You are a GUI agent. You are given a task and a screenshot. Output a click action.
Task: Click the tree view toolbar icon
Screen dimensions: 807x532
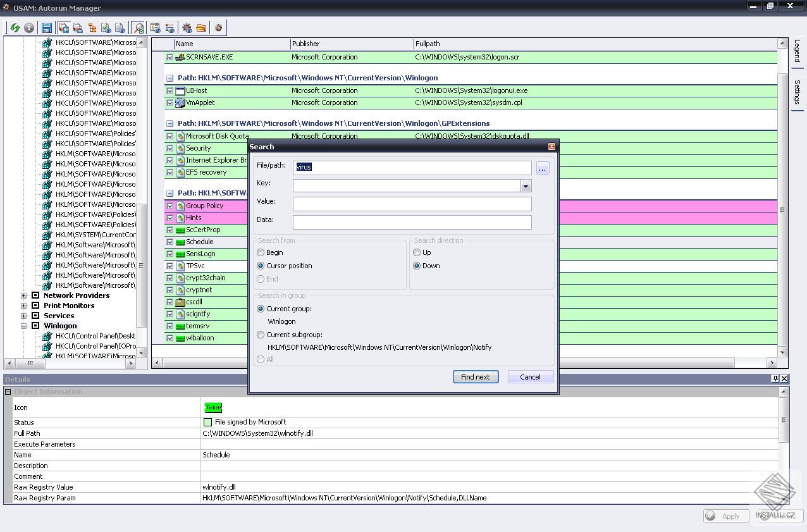point(92,27)
